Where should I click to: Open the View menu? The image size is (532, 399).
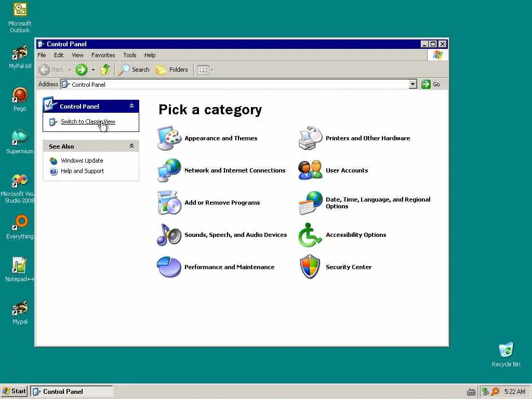pyautogui.click(x=77, y=55)
